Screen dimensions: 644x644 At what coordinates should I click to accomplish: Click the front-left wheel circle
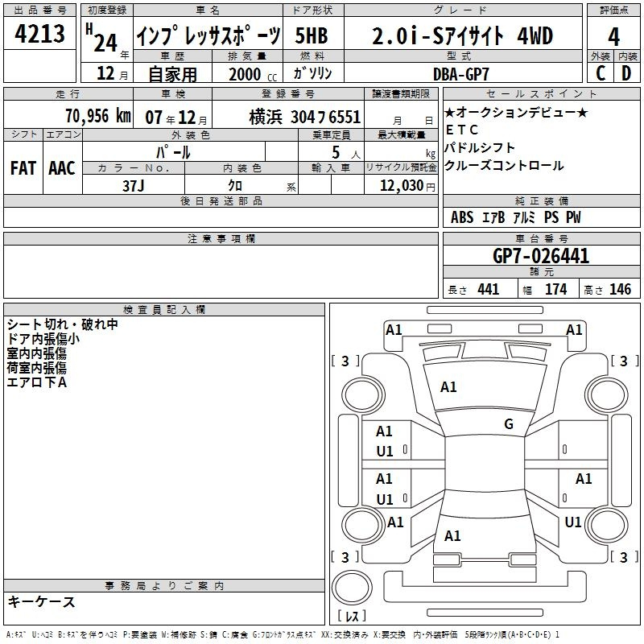363,395
